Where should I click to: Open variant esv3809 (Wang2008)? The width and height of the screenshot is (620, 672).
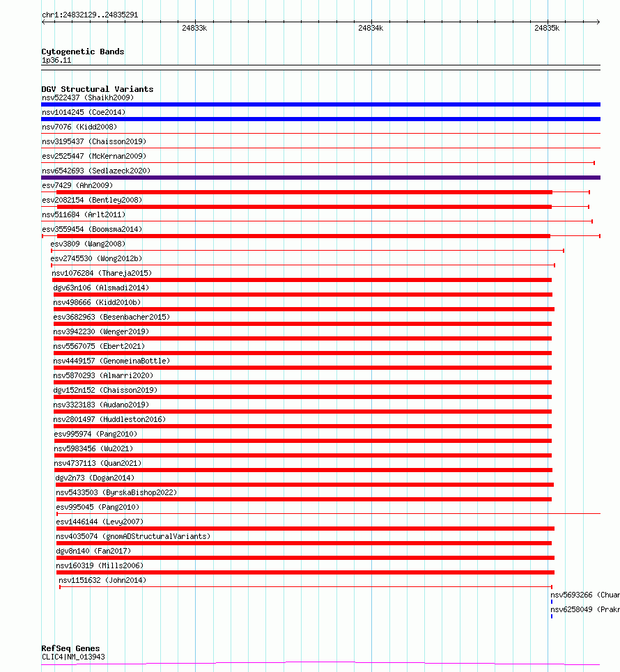(x=88, y=244)
